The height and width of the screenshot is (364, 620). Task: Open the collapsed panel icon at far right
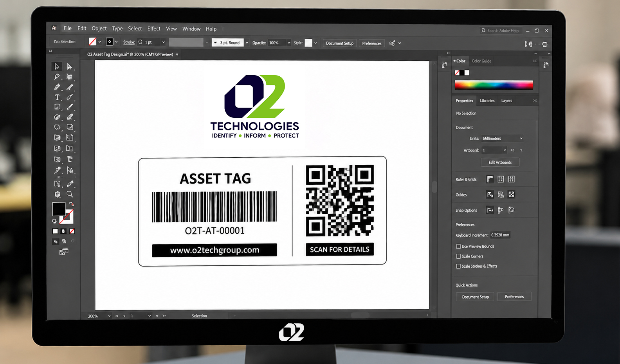click(x=546, y=65)
